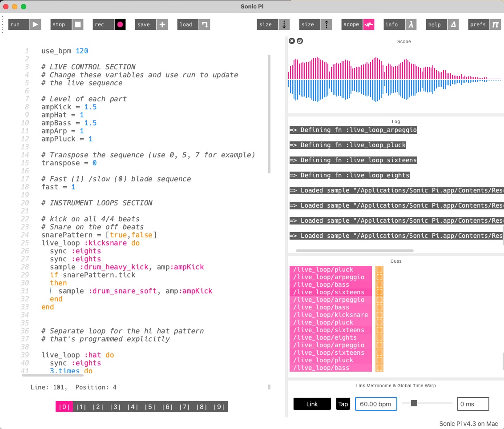Click the stop square icon
This screenshot has height=429, width=504.
click(78, 24)
